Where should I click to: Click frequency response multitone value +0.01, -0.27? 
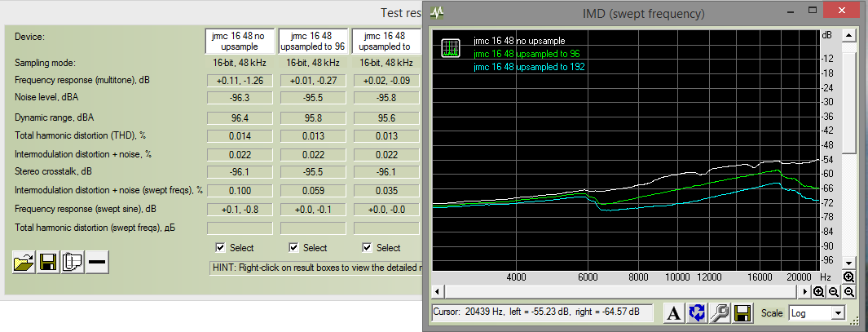313,81
